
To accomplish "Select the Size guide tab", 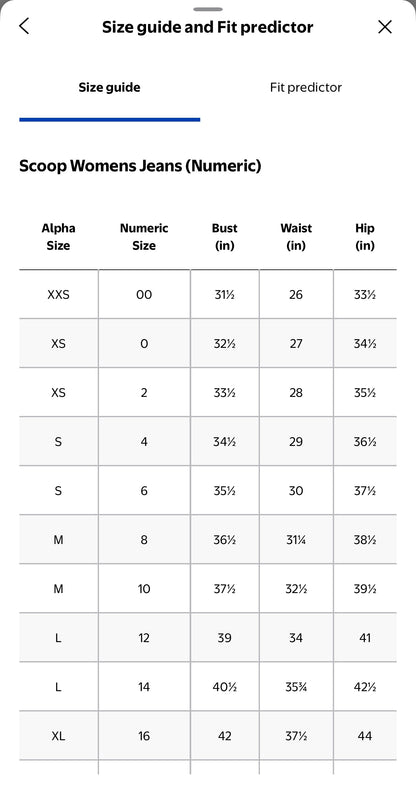I will point(110,87).
